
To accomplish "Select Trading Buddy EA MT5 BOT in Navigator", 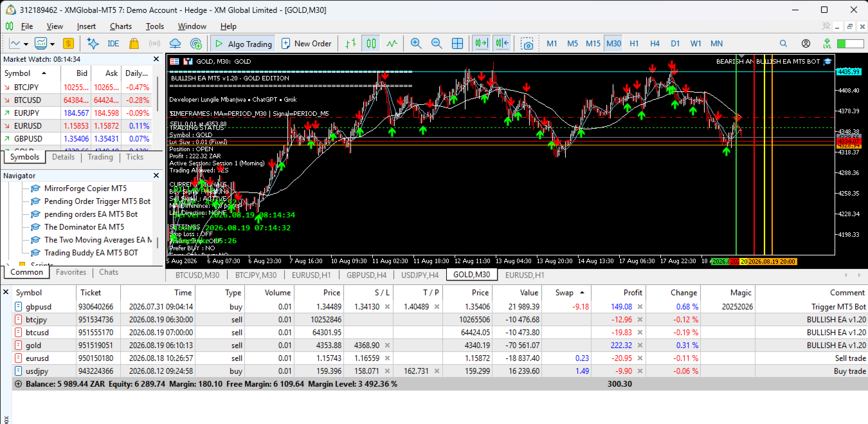I will (91, 253).
